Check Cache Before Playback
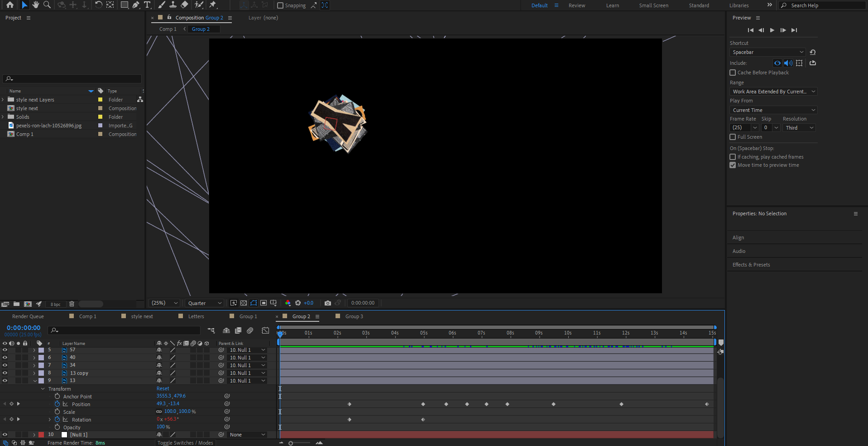868x446 pixels. click(x=733, y=73)
